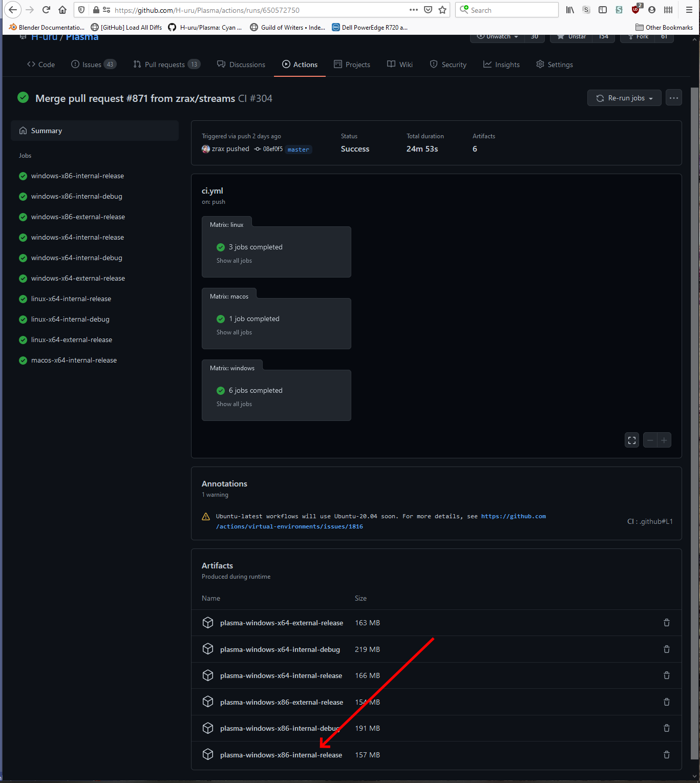
Task: Download plasma-windows-x64-external-release artifact
Action: pyautogui.click(x=282, y=623)
